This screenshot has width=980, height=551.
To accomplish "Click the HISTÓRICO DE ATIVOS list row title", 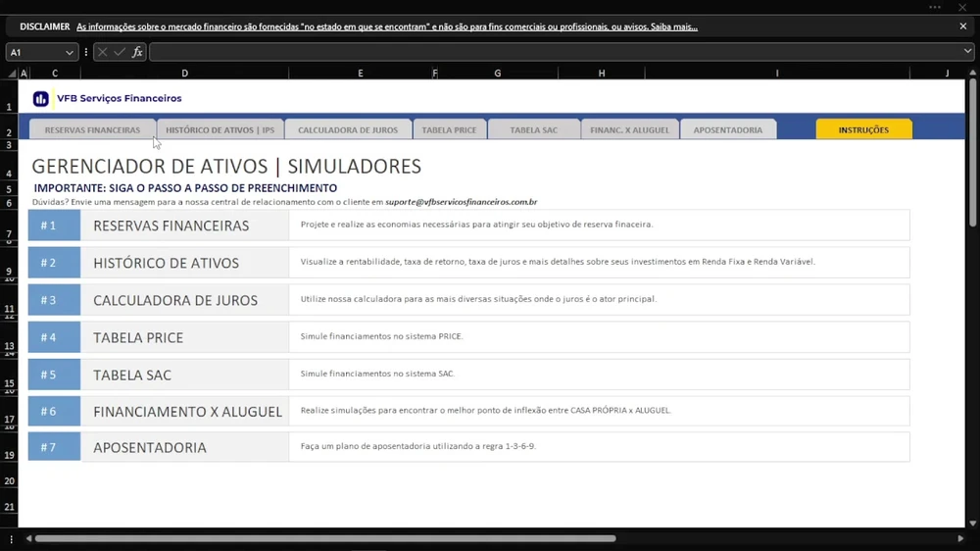I will pyautogui.click(x=167, y=264).
